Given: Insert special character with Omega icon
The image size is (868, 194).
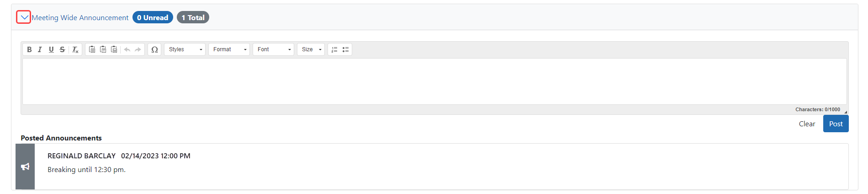Looking at the screenshot, I should point(154,49).
